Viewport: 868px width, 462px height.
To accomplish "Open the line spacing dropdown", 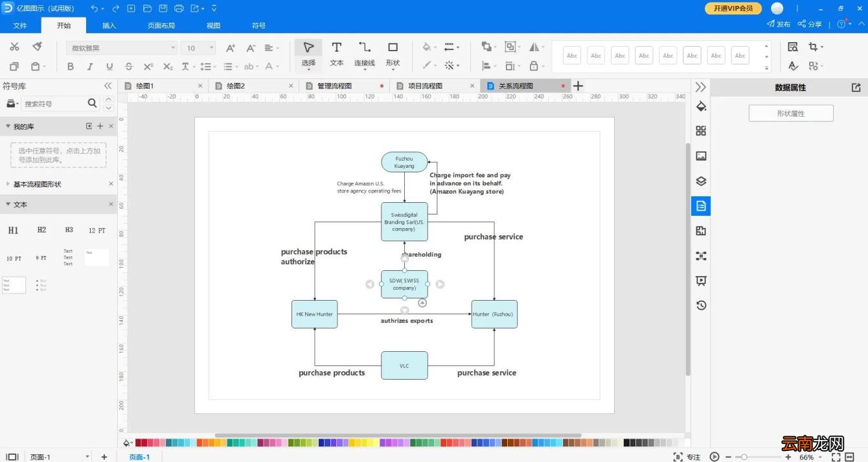I will pos(207,67).
